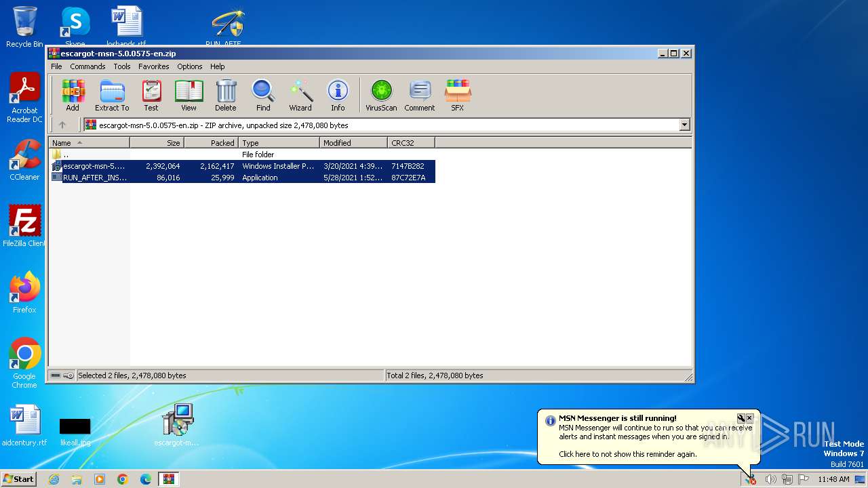Open balloon notification options wrench icon
Viewport: 868px width, 488px height.
741,418
